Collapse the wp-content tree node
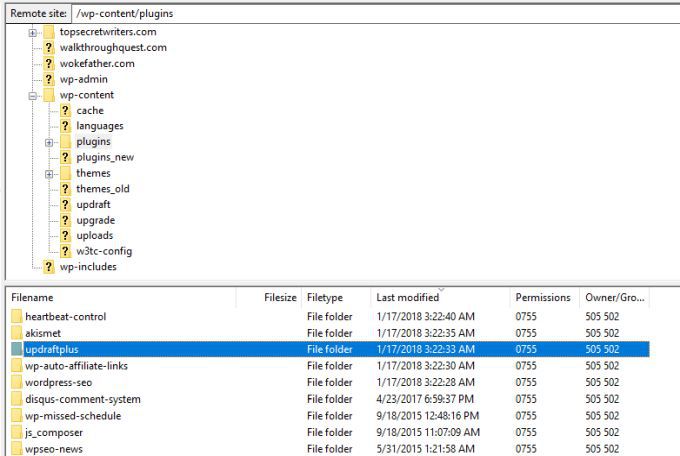This screenshot has width=680, height=456. point(33,96)
